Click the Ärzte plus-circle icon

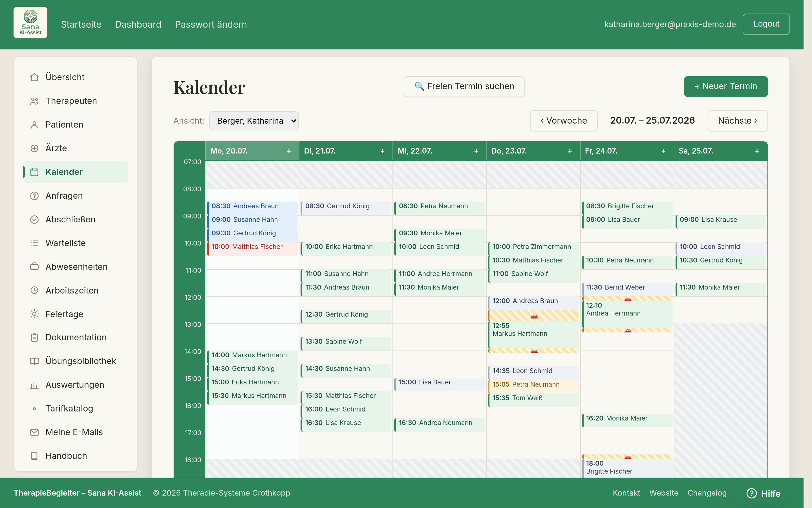[x=34, y=148]
